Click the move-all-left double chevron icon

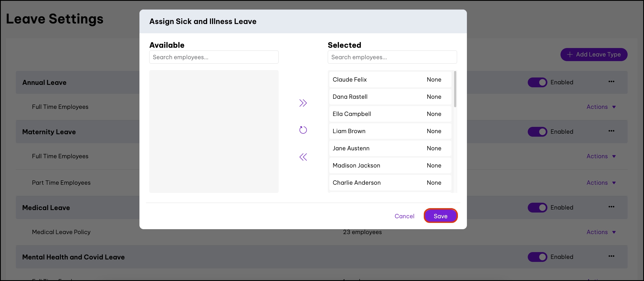click(x=303, y=157)
